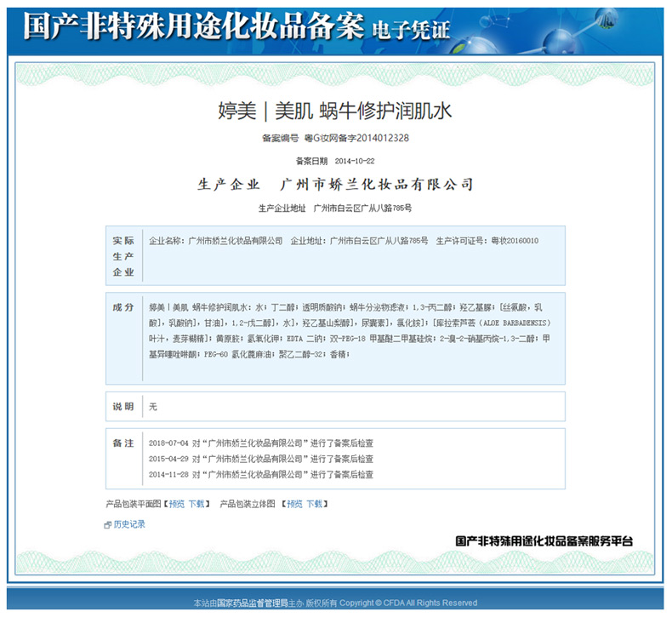672x623 pixels.
Task: Click the product title 婷美｜美肌 蜗牛修护润肌水
Action: [334, 111]
